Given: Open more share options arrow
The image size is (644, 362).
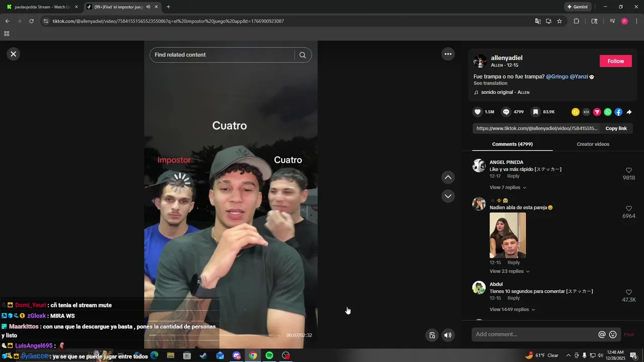Looking at the screenshot, I should click(629, 112).
